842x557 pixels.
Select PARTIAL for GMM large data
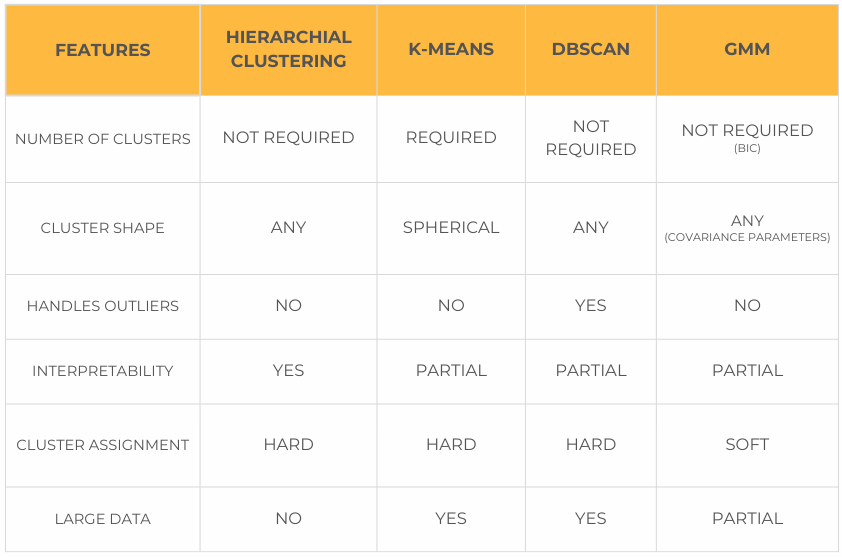[747, 519]
